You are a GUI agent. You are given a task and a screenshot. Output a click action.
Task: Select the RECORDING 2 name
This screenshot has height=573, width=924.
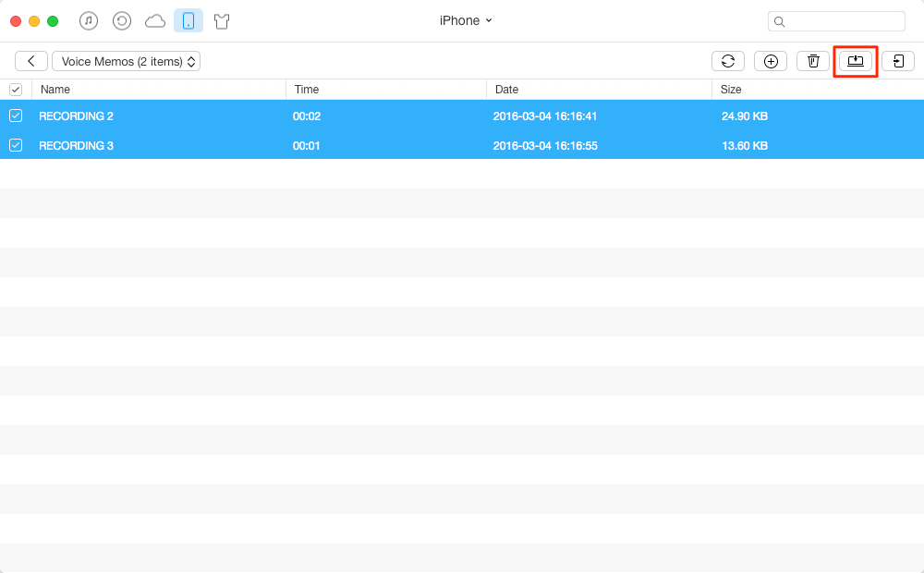tap(76, 116)
